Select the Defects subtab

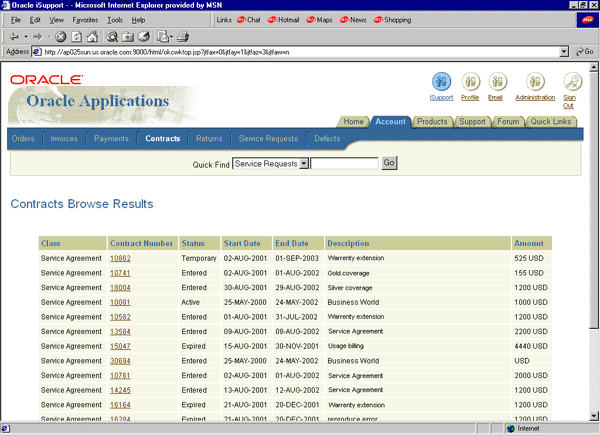[327, 139]
